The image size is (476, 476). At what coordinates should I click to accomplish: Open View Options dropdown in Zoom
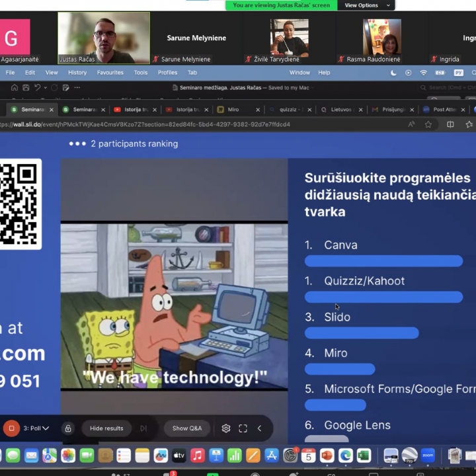point(366,5)
